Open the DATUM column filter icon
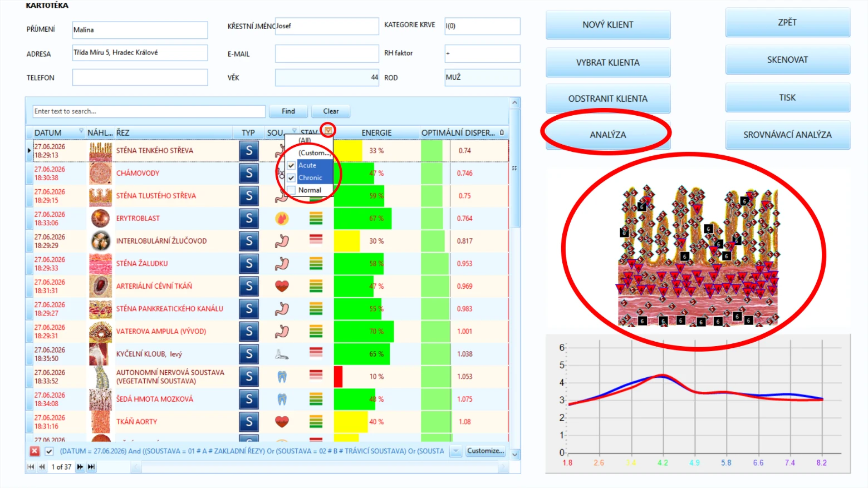The height and width of the screenshot is (488, 868). tap(81, 131)
